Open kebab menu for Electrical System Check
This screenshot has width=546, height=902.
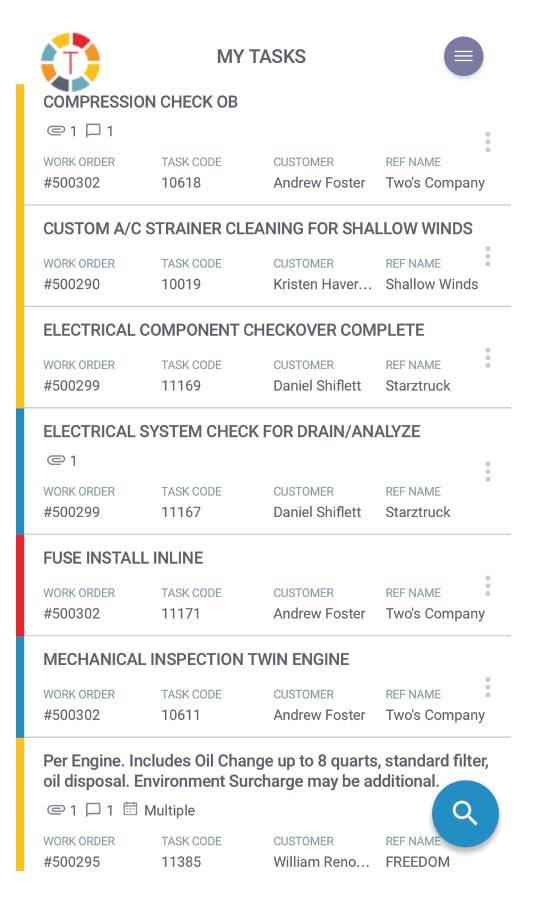pos(488,472)
